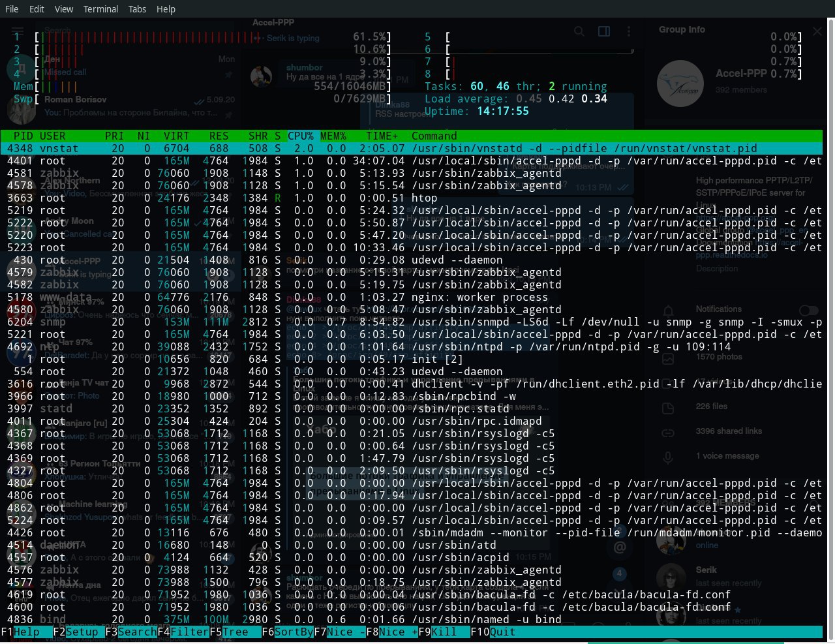Click the Command column header

[434, 136]
